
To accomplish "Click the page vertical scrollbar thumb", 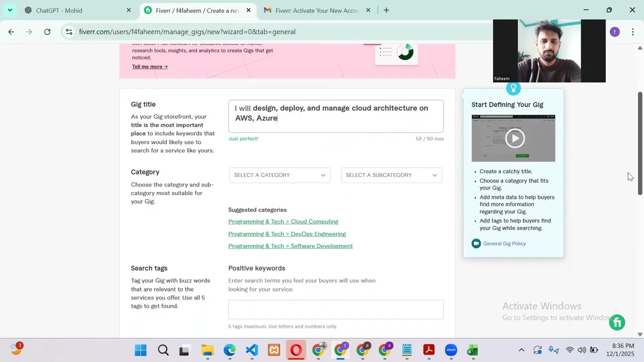I will pyautogui.click(x=640, y=143).
